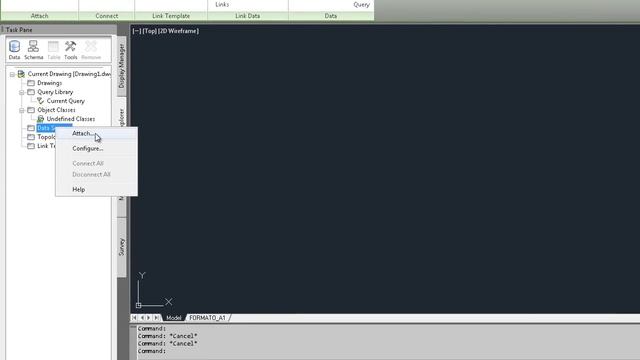The image size is (640, 360).
Task: Jump to first layout tab arrow
Action: pos(134,318)
